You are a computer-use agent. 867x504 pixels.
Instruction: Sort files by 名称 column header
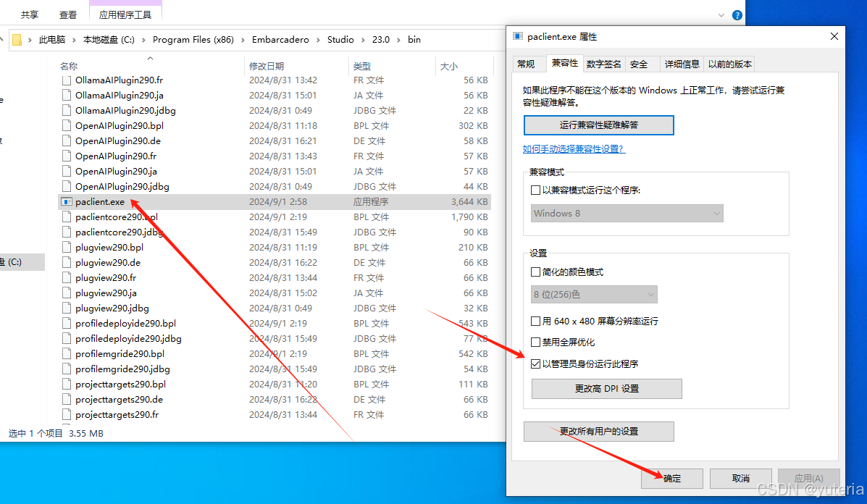pyautogui.click(x=69, y=67)
